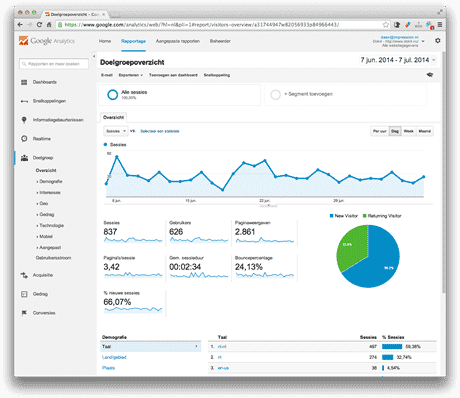The image size is (460, 398).
Task: Click the Dashboards sidebar icon
Action: (24, 82)
